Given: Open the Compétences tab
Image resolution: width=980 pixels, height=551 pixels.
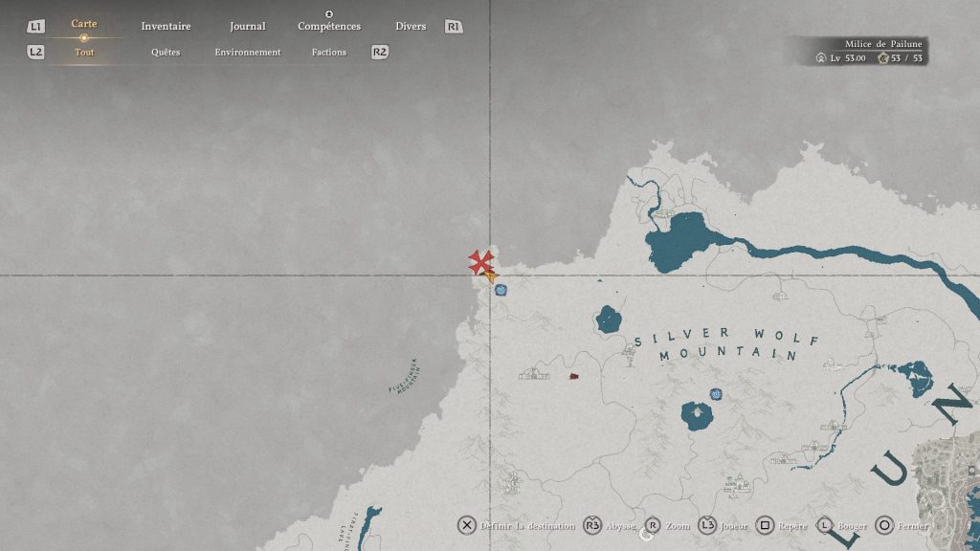Looking at the screenshot, I should tap(329, 27).
